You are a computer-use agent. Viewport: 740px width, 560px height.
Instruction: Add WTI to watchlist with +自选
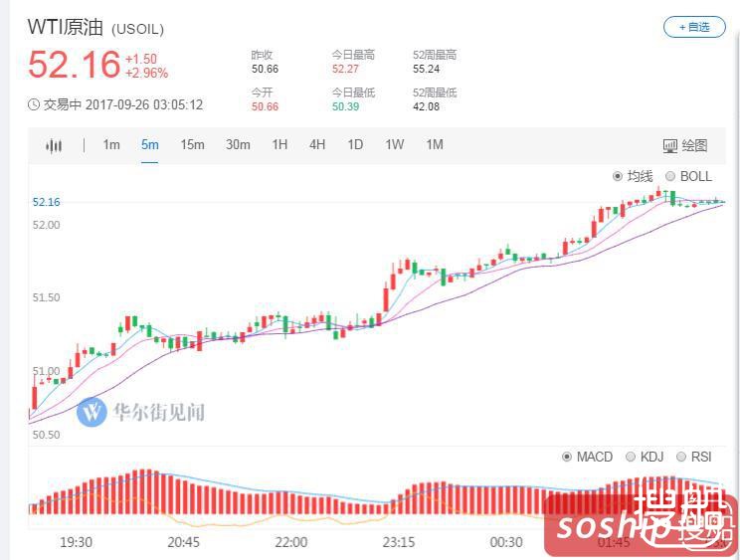click(x=694, y=28)
